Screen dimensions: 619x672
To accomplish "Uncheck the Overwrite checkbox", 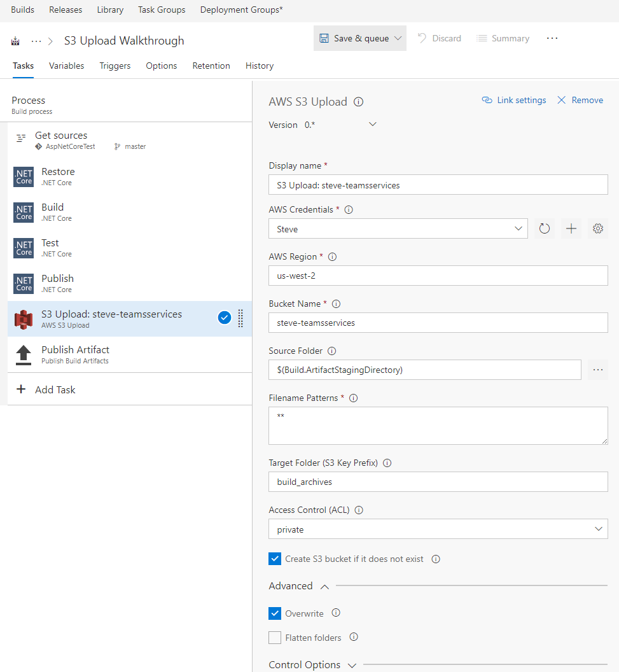I will point(275,613).
